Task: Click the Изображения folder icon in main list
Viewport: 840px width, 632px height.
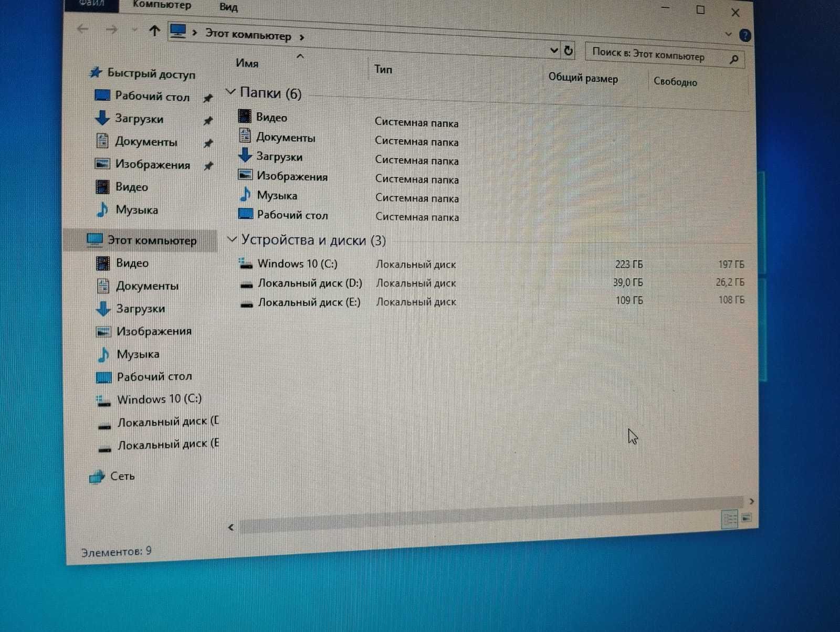Action: (245, 175)
